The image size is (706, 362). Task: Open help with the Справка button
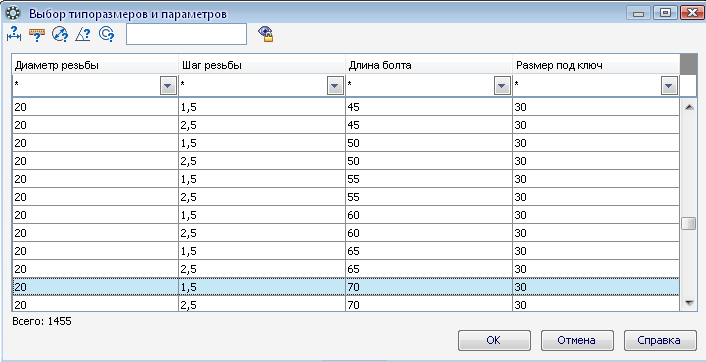[x=659, y=340]
